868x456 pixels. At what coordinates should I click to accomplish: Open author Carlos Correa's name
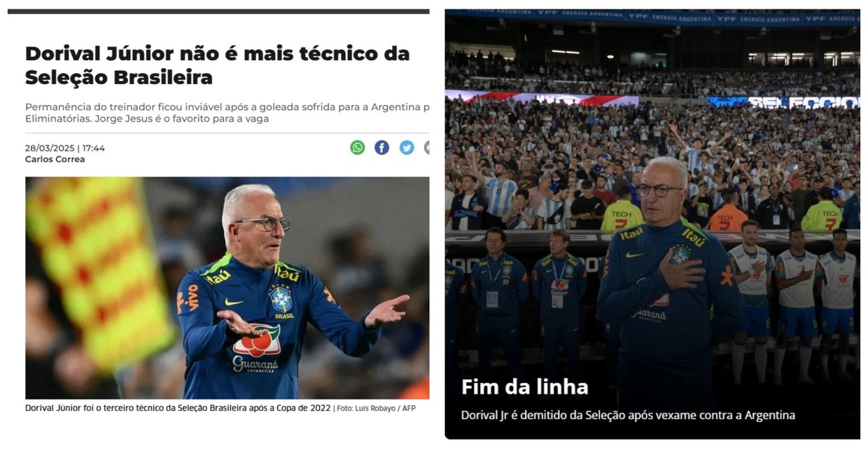(55, 159)
